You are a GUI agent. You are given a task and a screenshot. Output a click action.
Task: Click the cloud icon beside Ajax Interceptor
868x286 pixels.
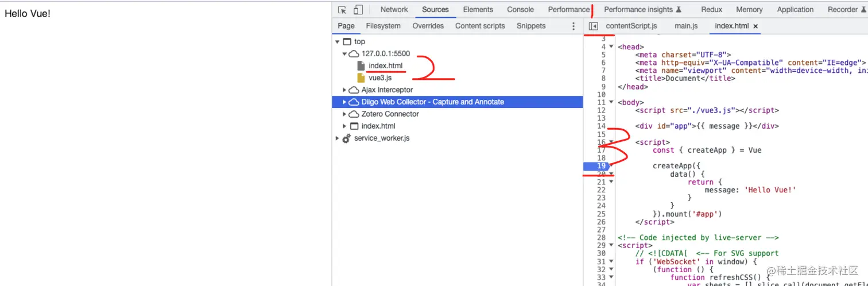pyautogui.click(x=354, y=90)
